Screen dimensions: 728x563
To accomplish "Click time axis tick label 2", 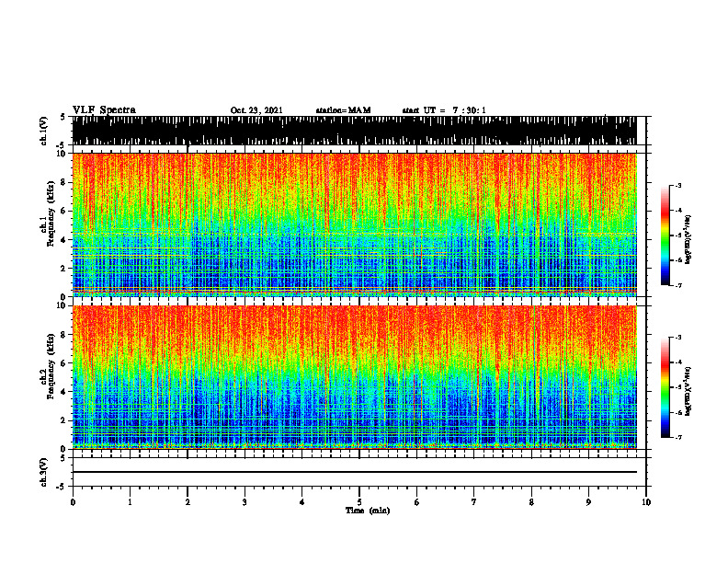I will 188,502.
